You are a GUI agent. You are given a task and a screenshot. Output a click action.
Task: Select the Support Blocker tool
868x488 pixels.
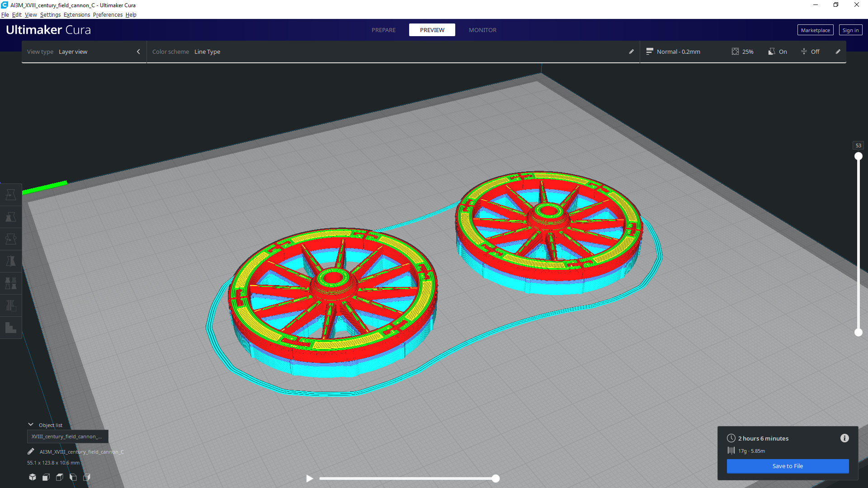point(11,305)
